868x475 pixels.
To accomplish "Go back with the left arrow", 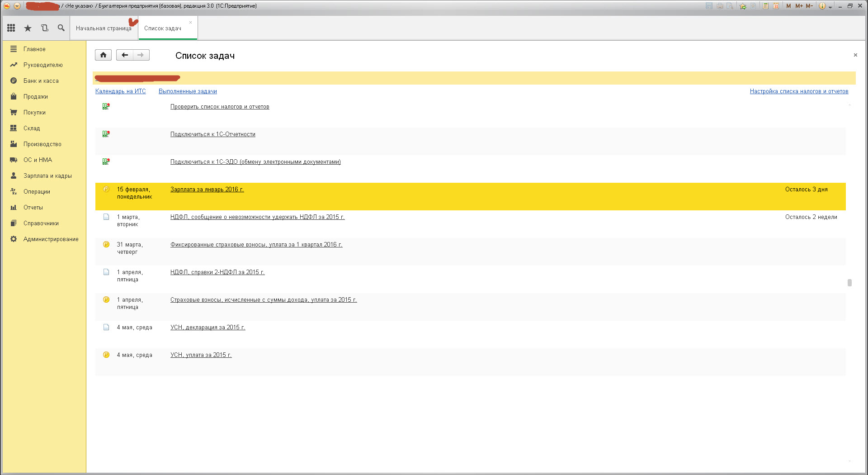I will tap(125, 55).
